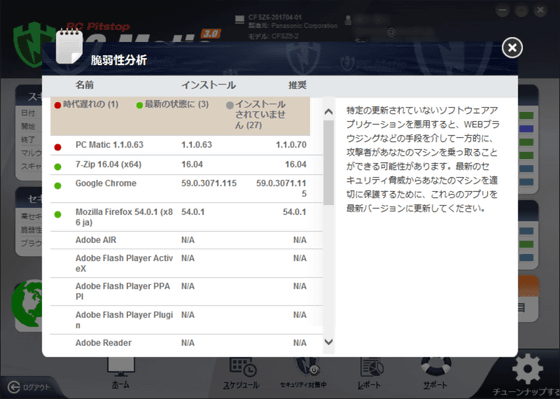This screenshot has height=399, width=560.
Task: Select the Mozilla Firefox 54.0.1 row
Action: (x=186, y=217)
